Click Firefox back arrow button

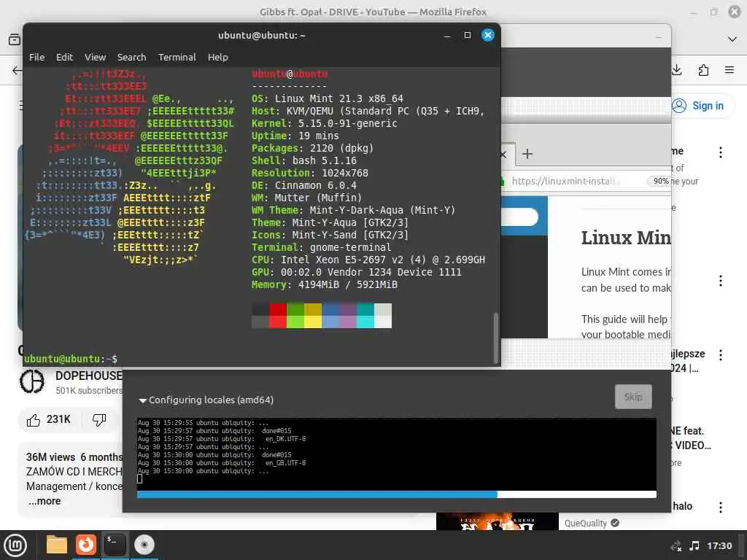point(18,71)
